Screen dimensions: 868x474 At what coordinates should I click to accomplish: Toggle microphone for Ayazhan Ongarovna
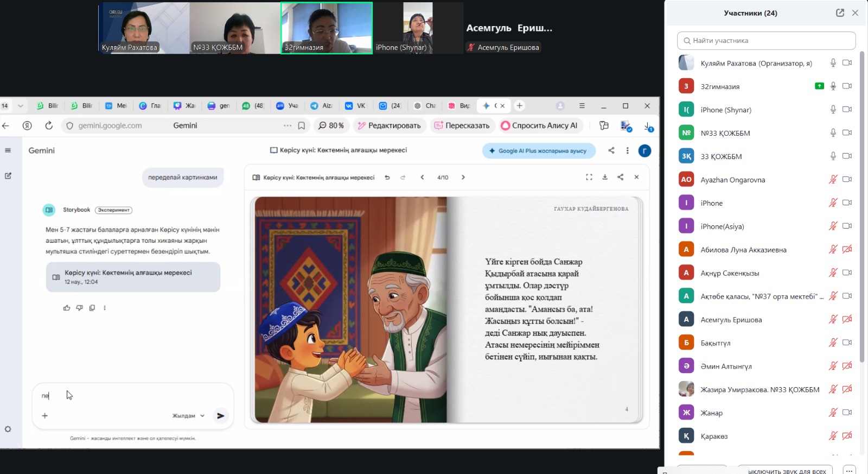pyautogui.click(x=833, y=180)
